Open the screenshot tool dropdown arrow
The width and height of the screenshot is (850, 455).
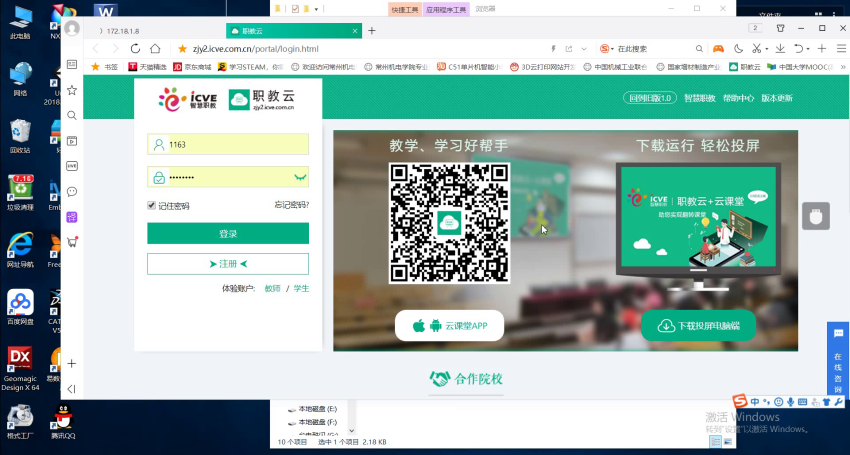(x=767, y=49)
